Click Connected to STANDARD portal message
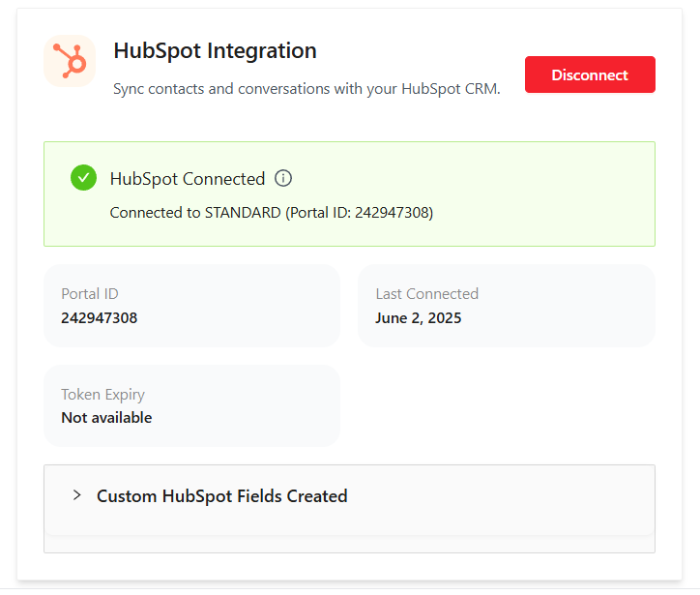 click(272, 213)
